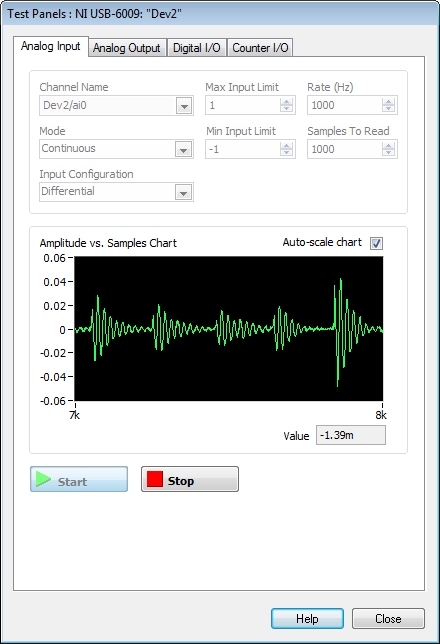Click the Close button
Screen dimensions: 440x644
[388, 619]
